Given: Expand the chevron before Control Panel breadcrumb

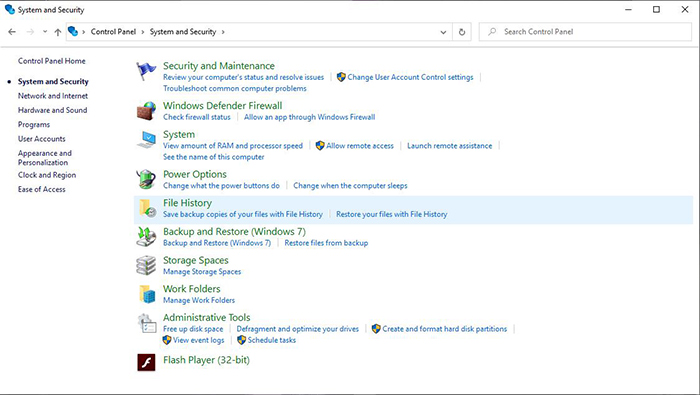Looking at the screenshot, I should click(83, 32).
